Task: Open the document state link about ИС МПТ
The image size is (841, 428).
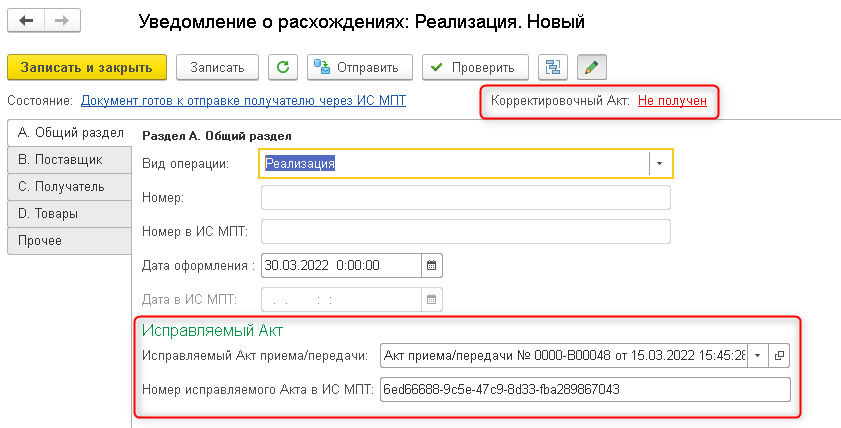Action: tap(243, 100)
